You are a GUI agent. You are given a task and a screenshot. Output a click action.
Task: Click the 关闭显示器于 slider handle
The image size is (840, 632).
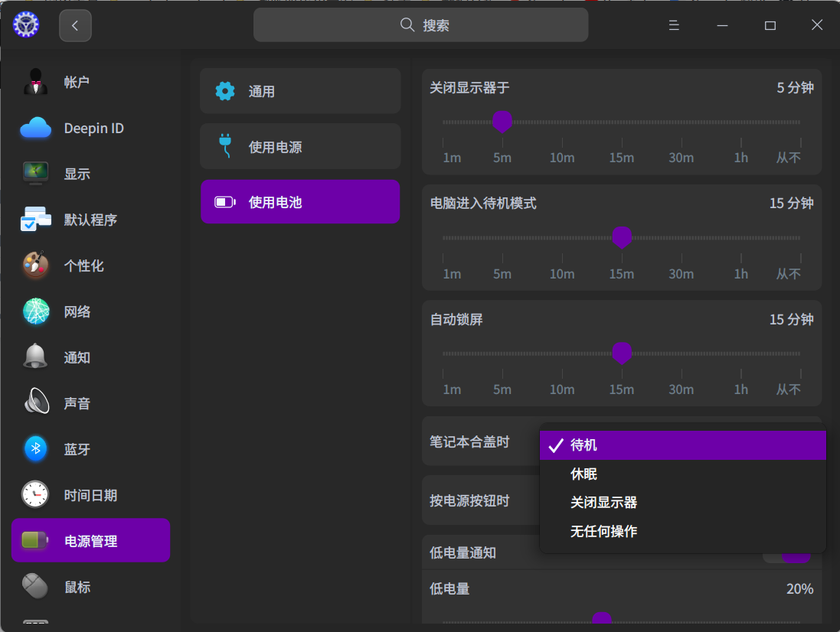pos(502,122)
